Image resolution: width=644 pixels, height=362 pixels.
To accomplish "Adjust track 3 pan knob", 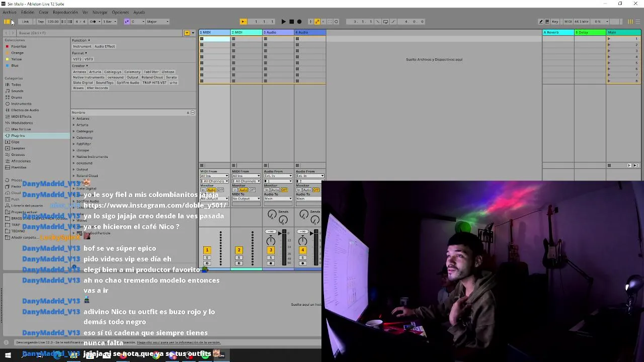I will tap(271, 241).
